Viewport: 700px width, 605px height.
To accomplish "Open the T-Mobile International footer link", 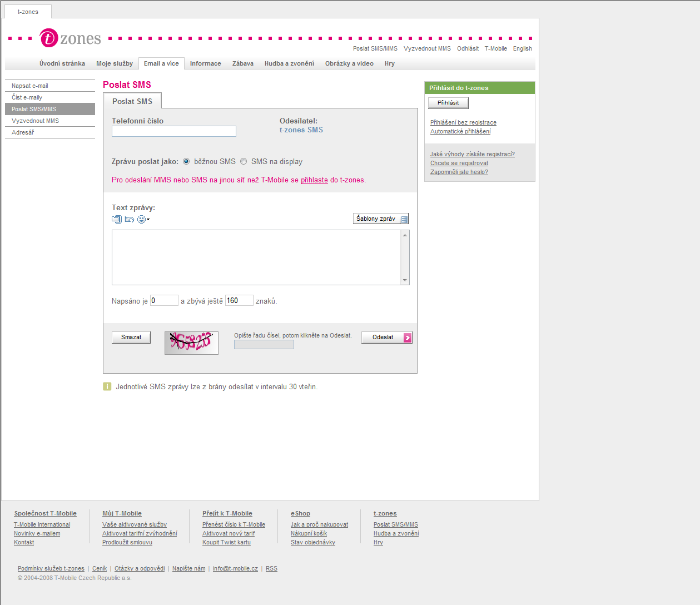I will click(x=42, y=525).
